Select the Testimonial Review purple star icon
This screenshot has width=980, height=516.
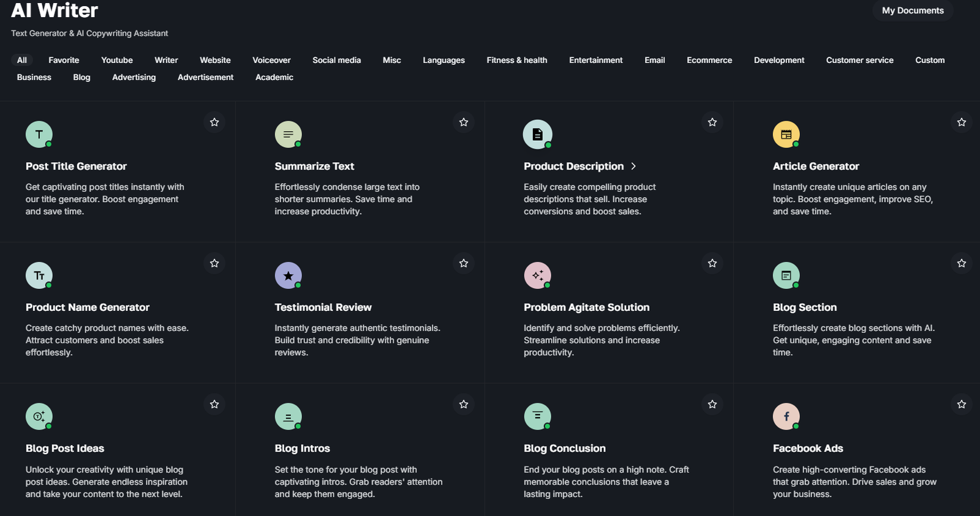point(288,275)
